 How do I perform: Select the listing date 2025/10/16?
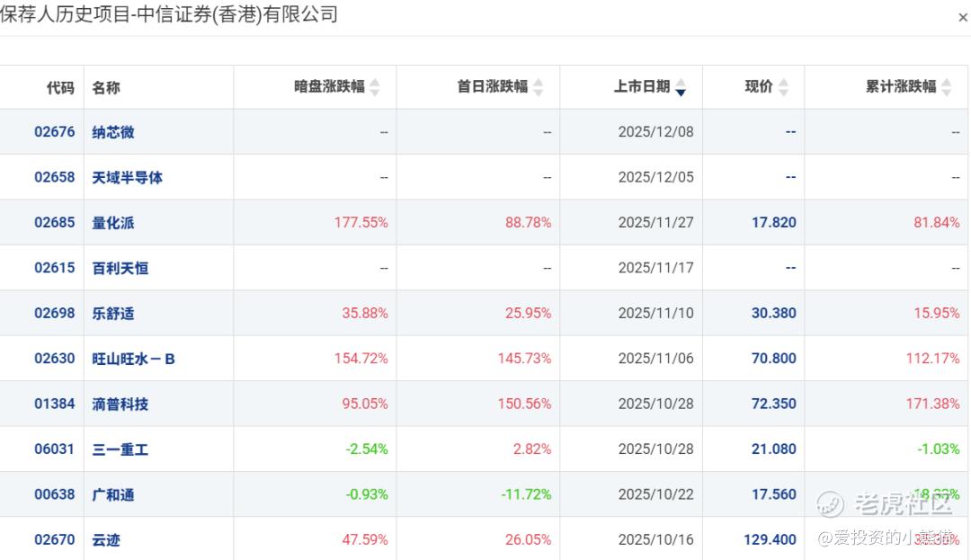tap(655, 539)
